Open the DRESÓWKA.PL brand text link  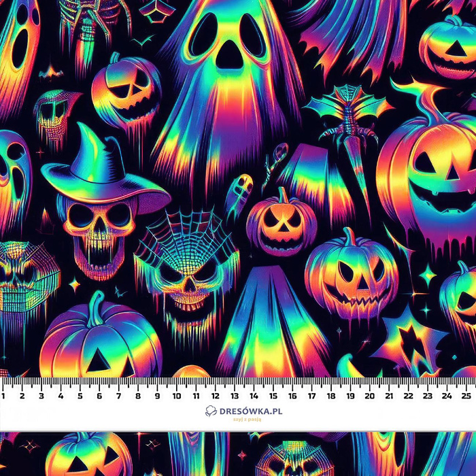pyautogui.click(x=245, y=411)
